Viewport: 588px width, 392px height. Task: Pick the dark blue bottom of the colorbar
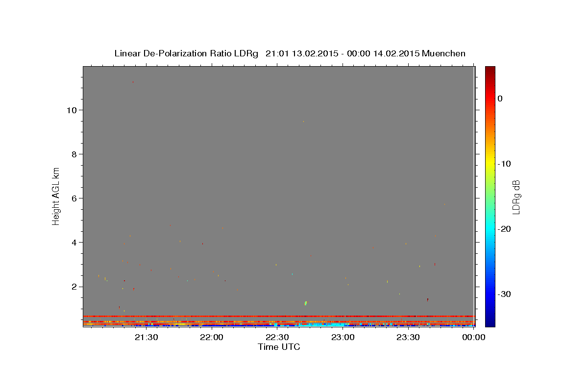tap(490, 323)
